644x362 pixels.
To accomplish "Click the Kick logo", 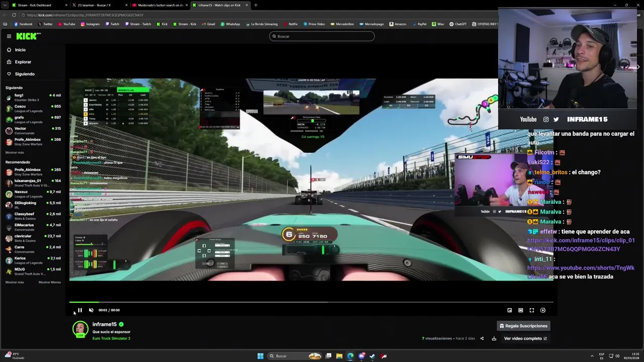I will click(x=28, y=36).
